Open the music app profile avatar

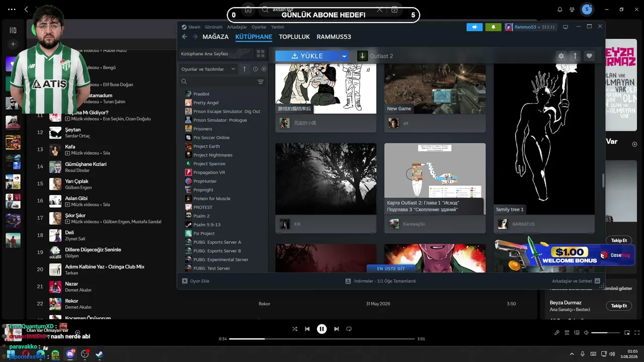[x=587, y=9]
